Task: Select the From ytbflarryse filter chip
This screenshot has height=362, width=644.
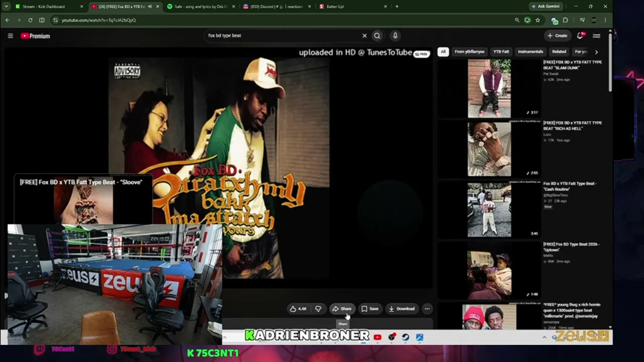Action: click(x=469, y=52)
